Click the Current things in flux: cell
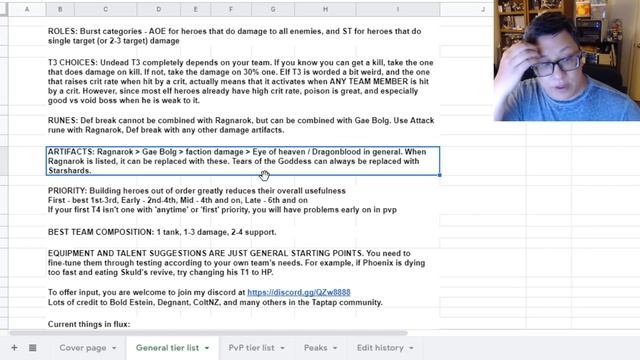The width and height of the screenshot is (640, 360). 89,324
